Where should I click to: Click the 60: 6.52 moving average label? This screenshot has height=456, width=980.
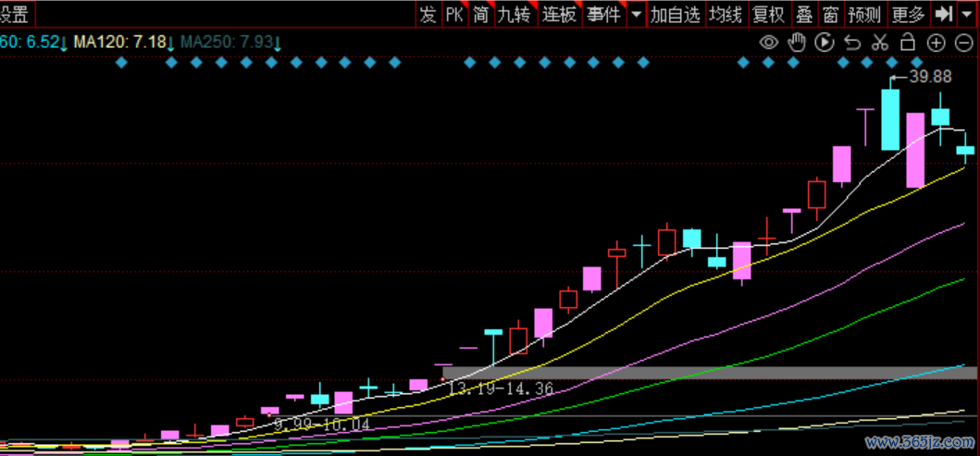pyautogui.click(x=30, y=43)
